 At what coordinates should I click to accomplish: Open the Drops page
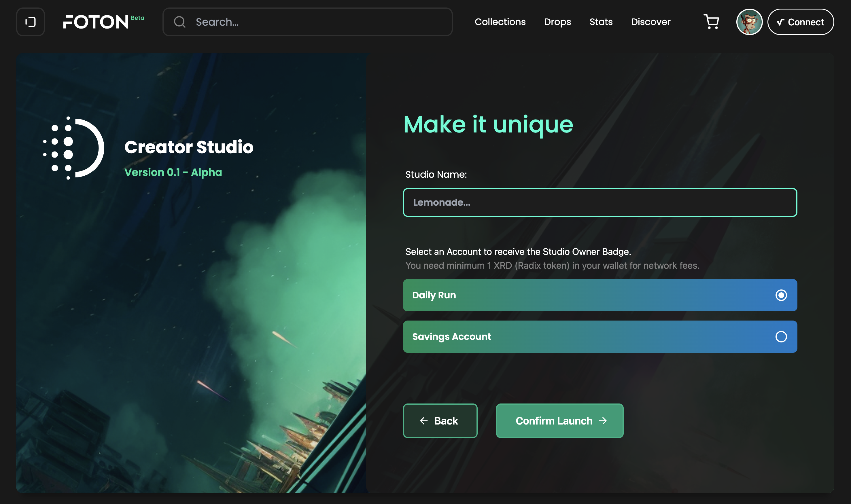pos(557,22)
